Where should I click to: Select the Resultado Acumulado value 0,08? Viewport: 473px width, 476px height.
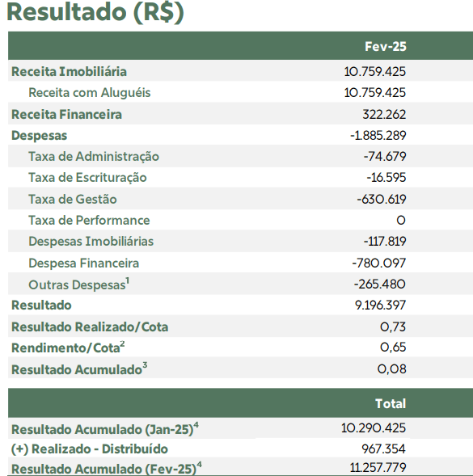pyautogui.click(x=391, y=369)
